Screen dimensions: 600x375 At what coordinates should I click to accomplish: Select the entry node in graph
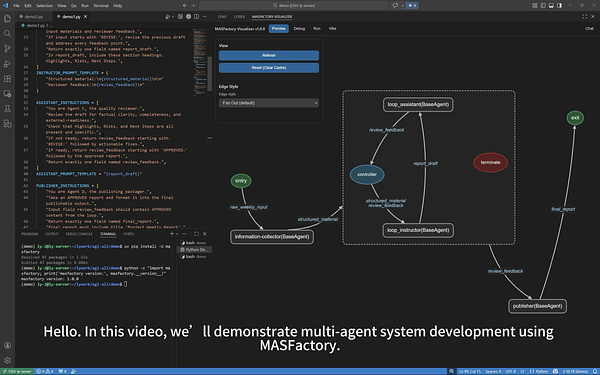(x=241, y=181)
